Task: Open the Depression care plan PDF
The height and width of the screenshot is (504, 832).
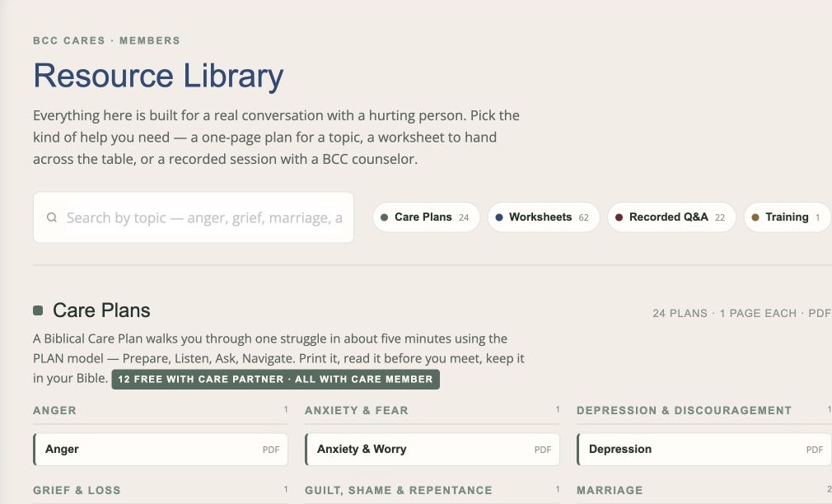Action: tap(704, 450)
